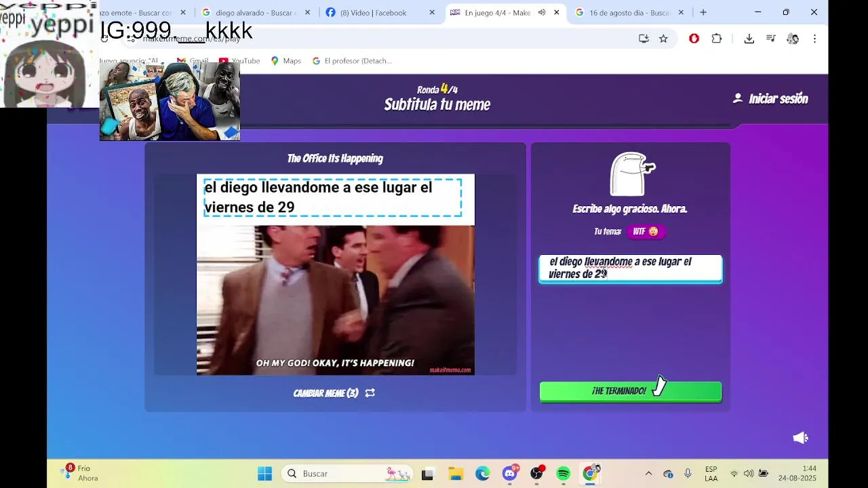This screenshot has height=488, width=868.
Task: Open the El profesor bookmark
Action: tap(351, 61)
